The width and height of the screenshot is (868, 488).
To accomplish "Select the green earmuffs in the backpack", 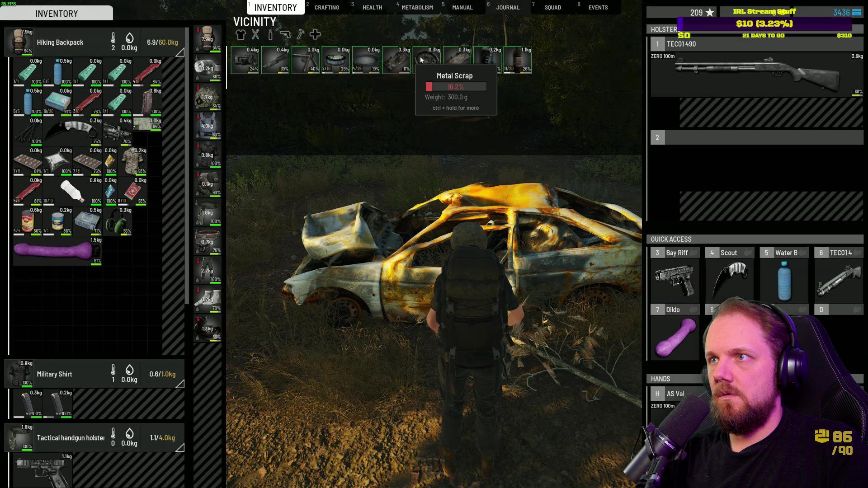I will 118,221.
